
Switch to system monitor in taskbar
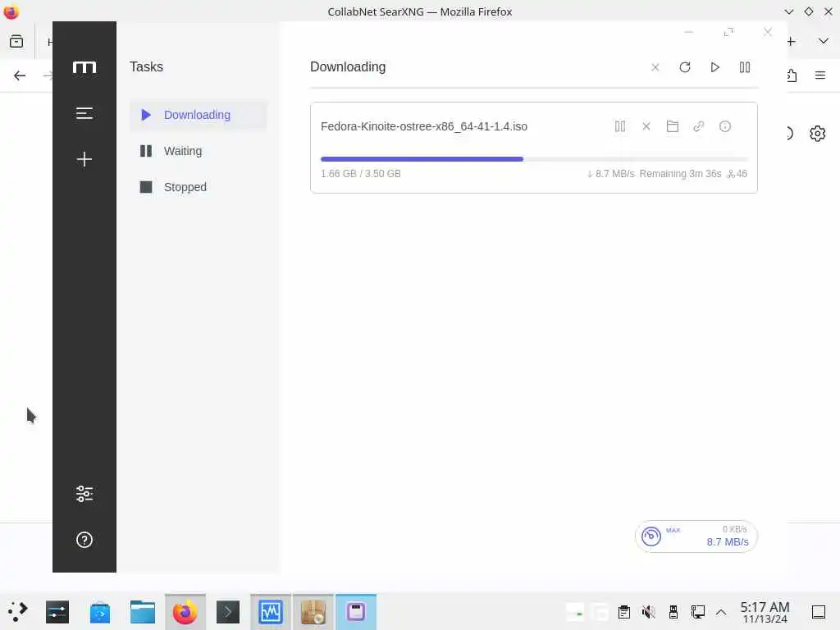(x=271, y=612)
